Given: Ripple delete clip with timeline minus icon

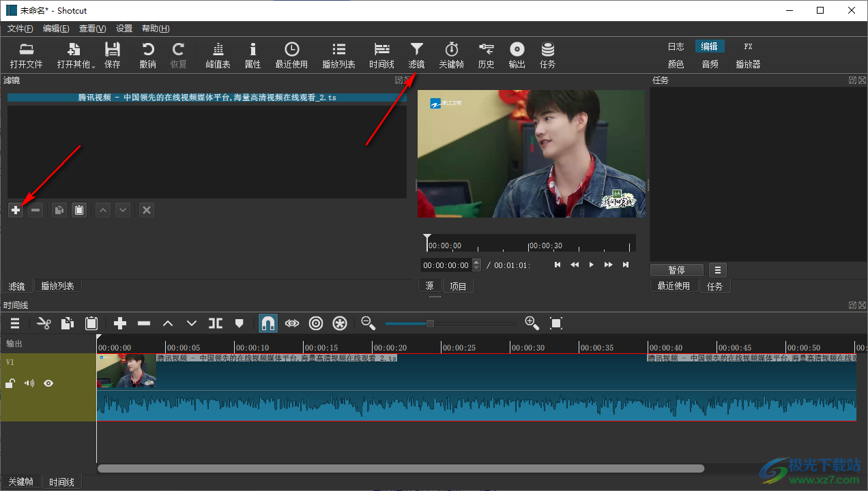Looking at the screenshot, I should point(144,323).
